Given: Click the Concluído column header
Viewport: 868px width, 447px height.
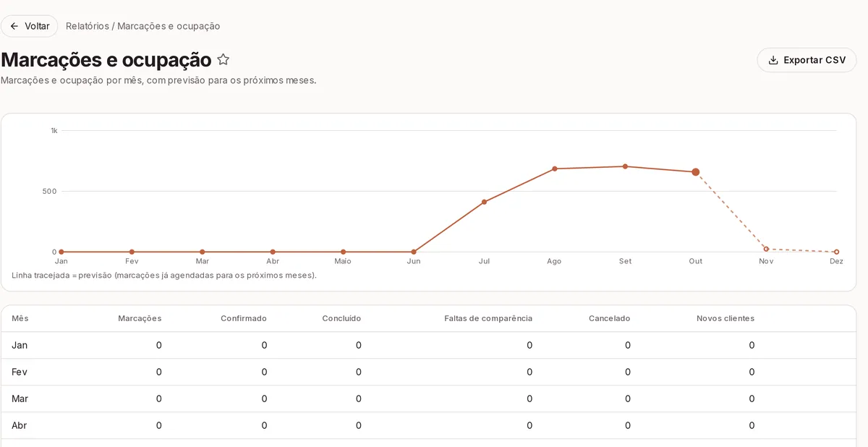Looking at the screenshot, I should (341, 318).
